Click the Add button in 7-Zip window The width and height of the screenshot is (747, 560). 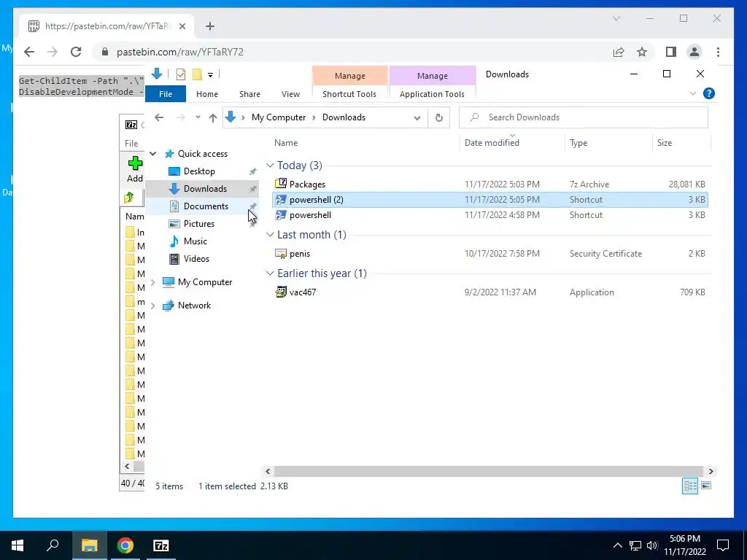click(x=135, y=169)
